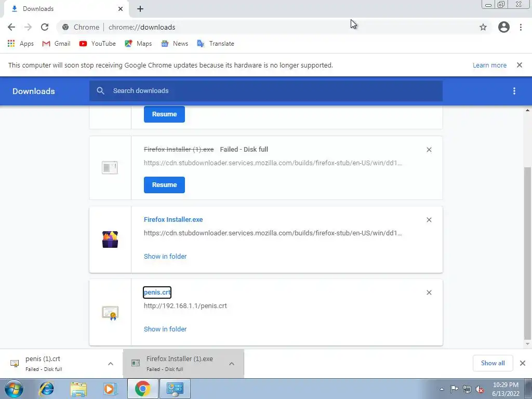Open the Translate bookmark
The image size is (532, 399).
coord(216,44)
